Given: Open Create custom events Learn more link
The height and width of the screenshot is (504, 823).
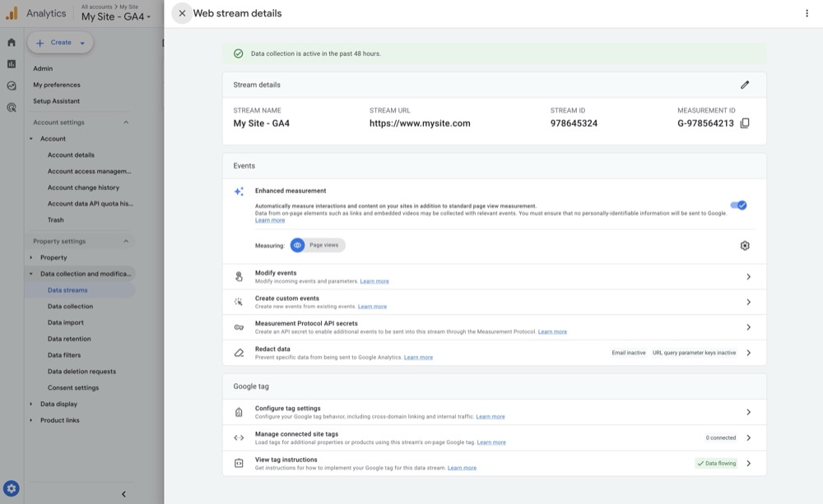Looking at the screenshot, I should (x=372, y=307).
